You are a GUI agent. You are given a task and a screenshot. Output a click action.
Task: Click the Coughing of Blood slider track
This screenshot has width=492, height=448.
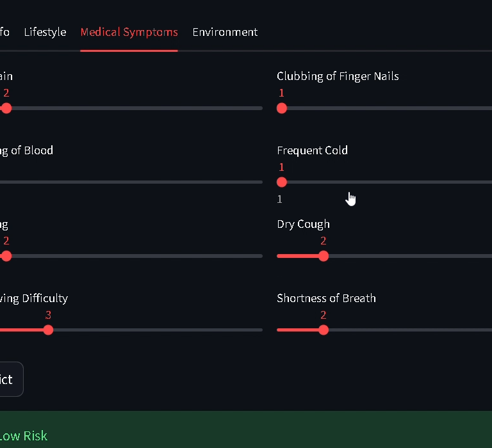pyautogui.click(x=128, y=182)
